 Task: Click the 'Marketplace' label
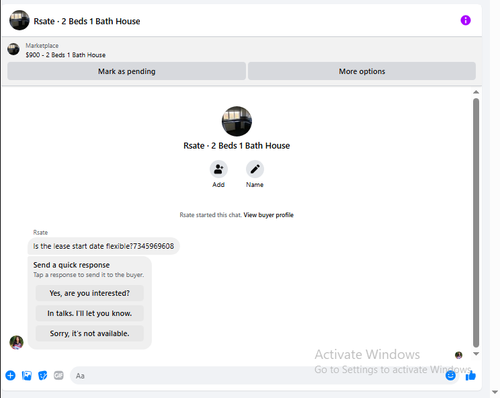(42, 46)
